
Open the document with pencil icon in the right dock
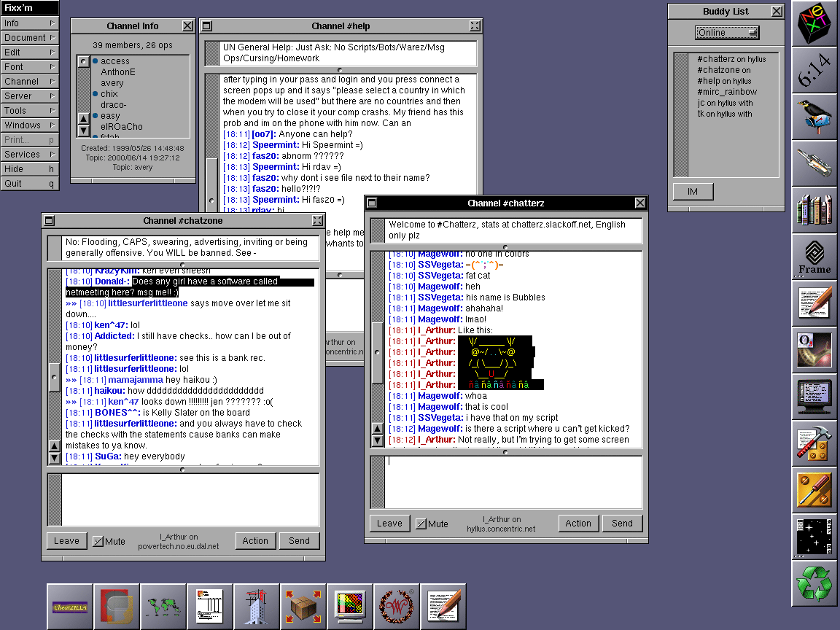click(815, 303)
